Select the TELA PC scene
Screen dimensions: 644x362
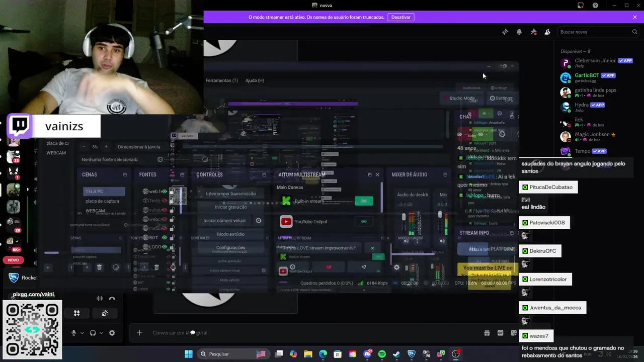coord(104,192)
